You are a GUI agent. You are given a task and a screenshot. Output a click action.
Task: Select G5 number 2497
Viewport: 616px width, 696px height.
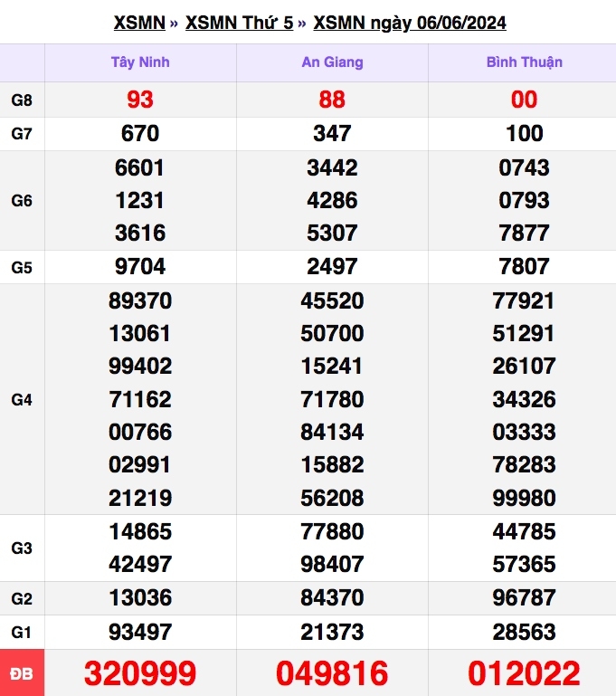coord(332,266)
